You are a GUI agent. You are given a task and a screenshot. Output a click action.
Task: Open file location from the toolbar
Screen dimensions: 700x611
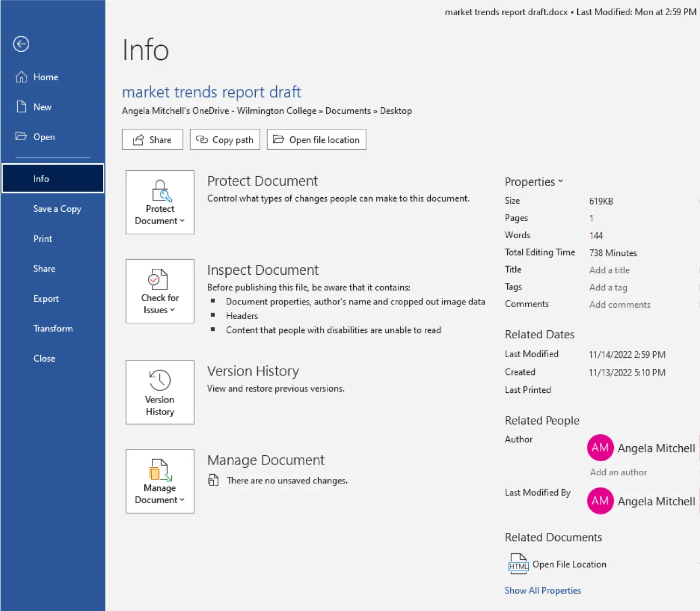pos(316,140)
